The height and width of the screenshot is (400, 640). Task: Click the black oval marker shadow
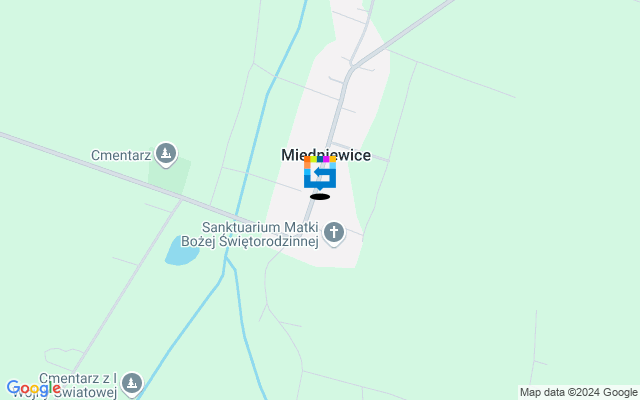[x=320, y=197]
